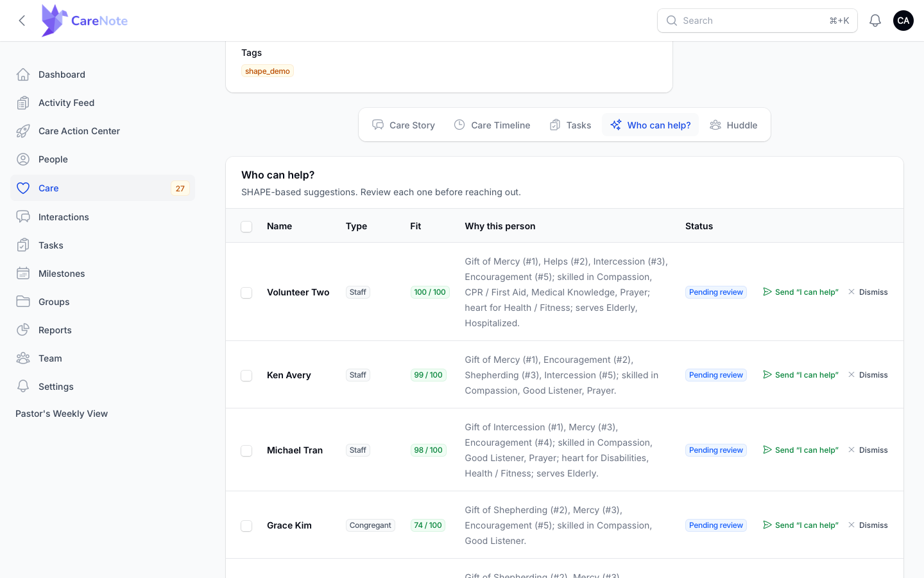Click the Care Action Center rocket icon

(x=23, y=131)
